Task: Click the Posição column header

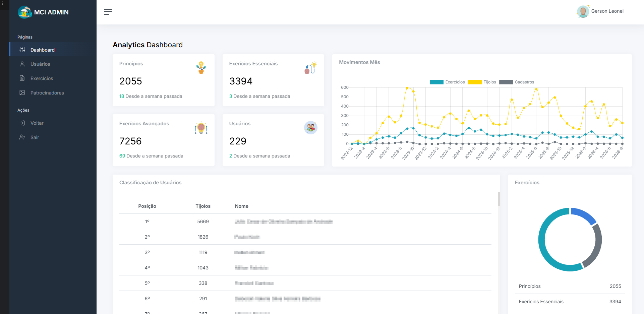Action: coord(147,206)
